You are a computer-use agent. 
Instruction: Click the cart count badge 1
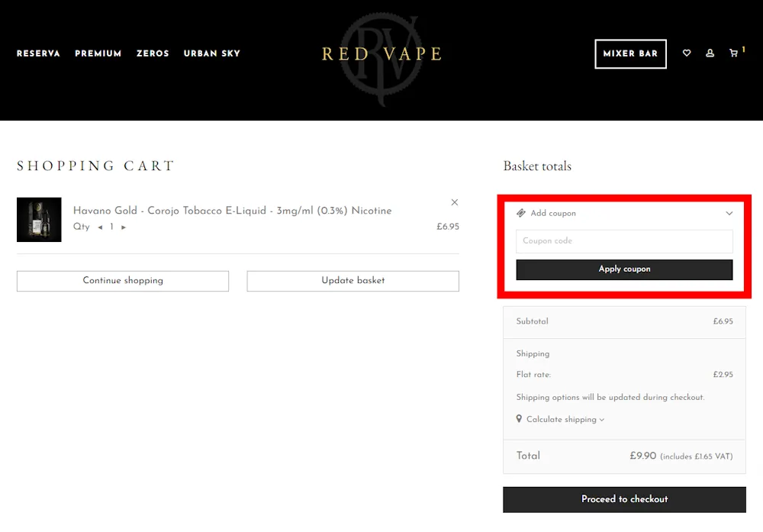[x=743, y=49]
